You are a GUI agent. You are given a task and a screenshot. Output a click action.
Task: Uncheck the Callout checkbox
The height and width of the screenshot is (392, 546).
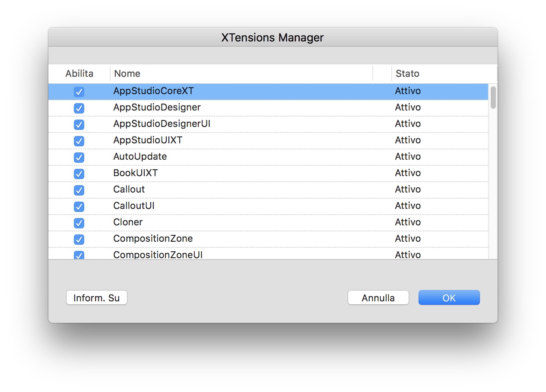point(79,190)
